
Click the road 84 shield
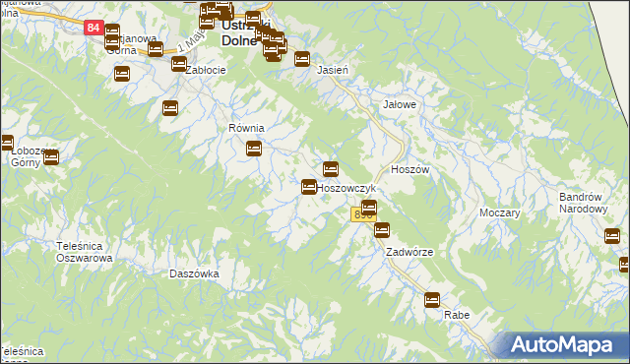point(94,28)
